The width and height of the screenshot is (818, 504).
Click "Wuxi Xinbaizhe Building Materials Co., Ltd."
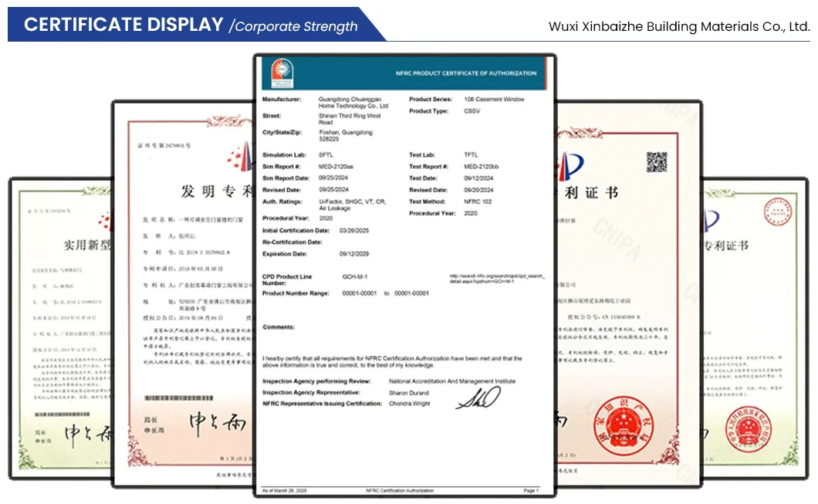pyautogui.click(x=679, y=26)
